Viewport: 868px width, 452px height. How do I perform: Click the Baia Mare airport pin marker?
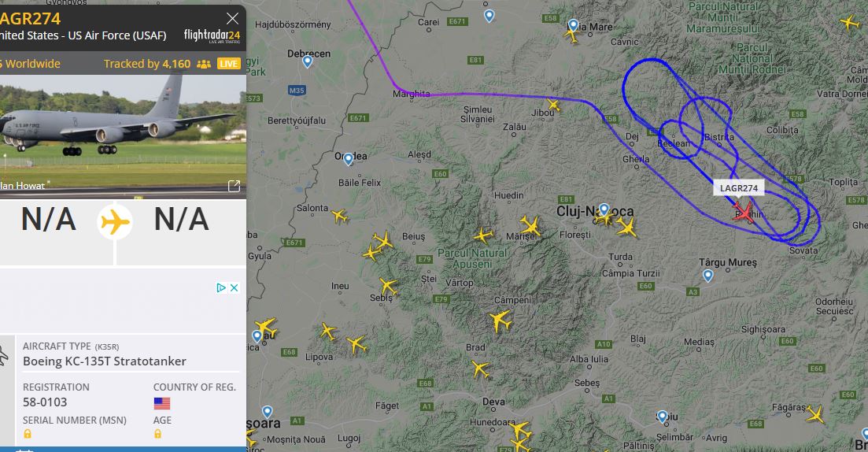[574, 25]
